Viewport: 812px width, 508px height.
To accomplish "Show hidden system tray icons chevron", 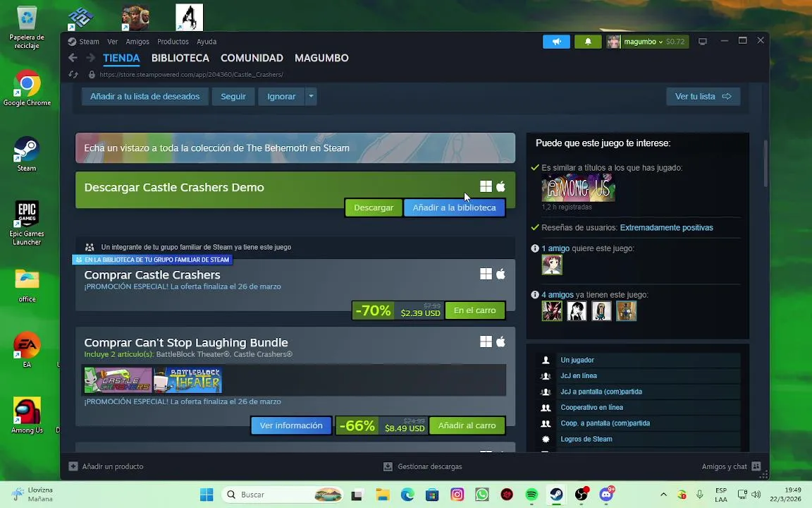I will click(663, 495).
